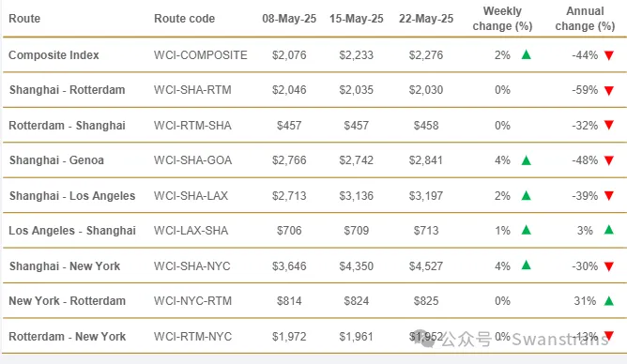Viewport: 627px width, 364px height.
Task: Click red down arrow for Shanghai - Los Angeles annual change
Action: tap(609, 196)
